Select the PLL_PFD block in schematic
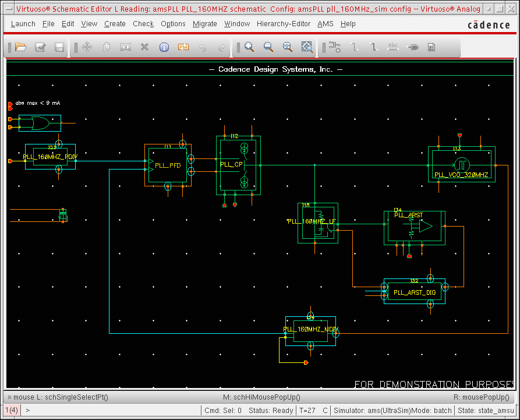This screenshot has width=520, height=420. pos(168,165)
